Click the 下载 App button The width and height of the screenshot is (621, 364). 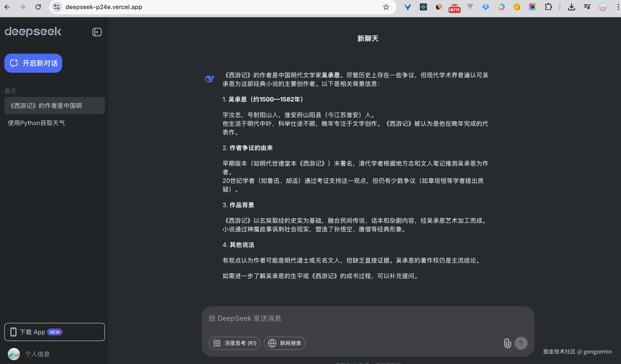[54, 332]
